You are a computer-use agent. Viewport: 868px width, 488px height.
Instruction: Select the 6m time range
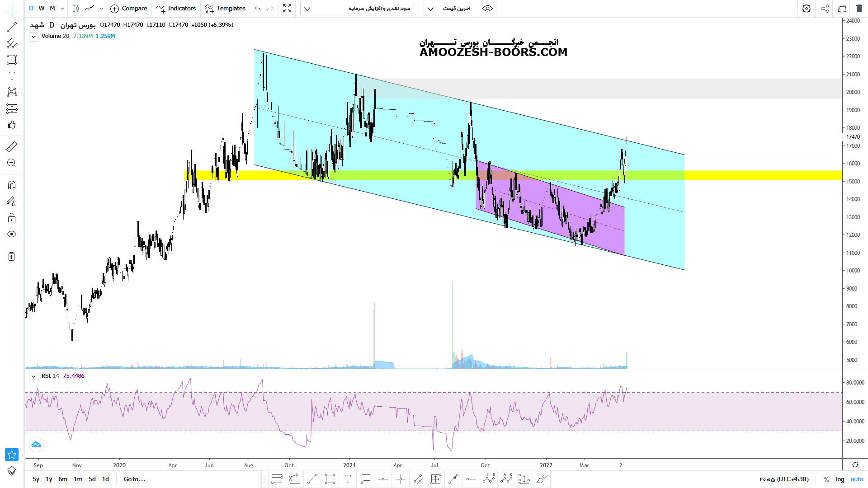tap(63, 479)
